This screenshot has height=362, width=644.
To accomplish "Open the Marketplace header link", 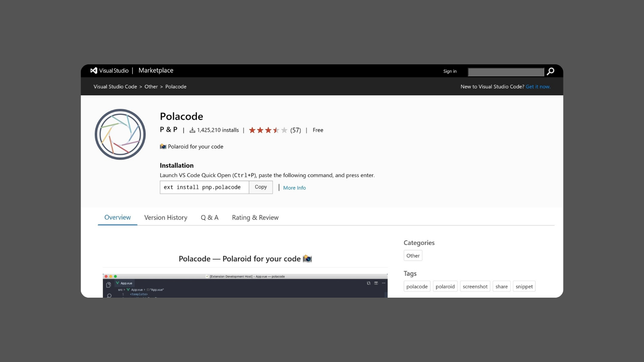I will point(156,70).
